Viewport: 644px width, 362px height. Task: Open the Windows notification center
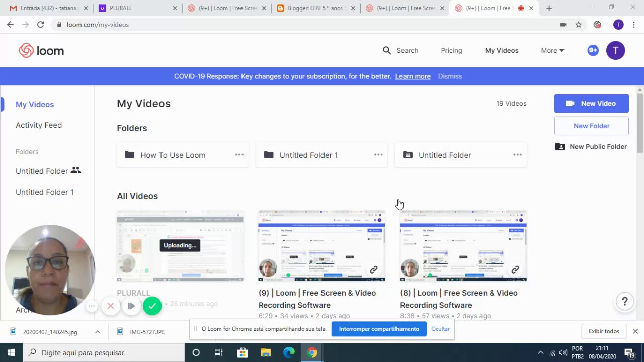pos(629,352)
